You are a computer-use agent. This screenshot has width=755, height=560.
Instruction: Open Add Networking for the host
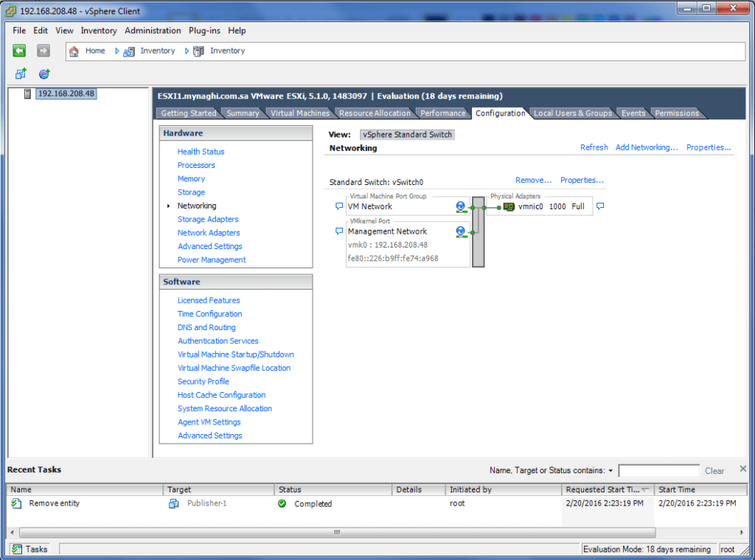tap(646, 147)
